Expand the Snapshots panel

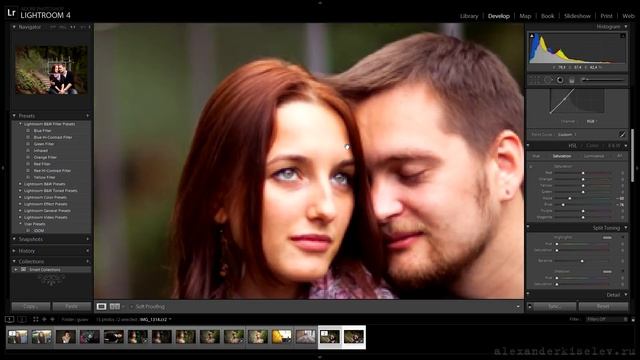pos(14,239)
